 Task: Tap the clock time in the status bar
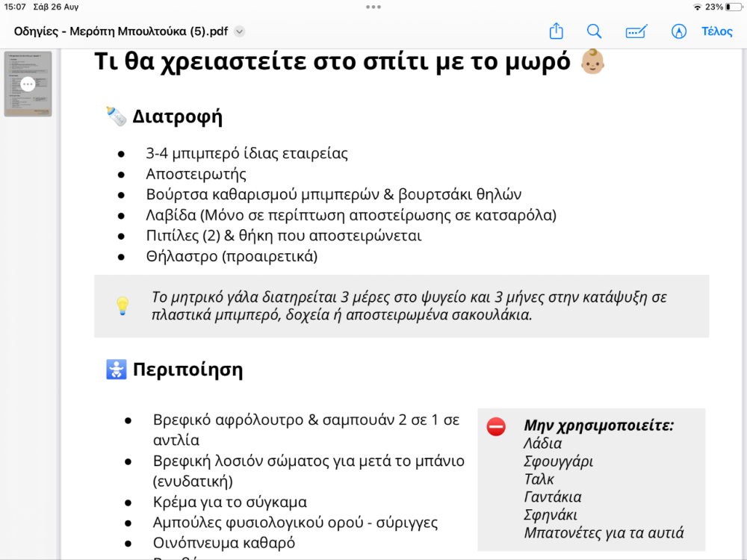[x=14, y=7]
